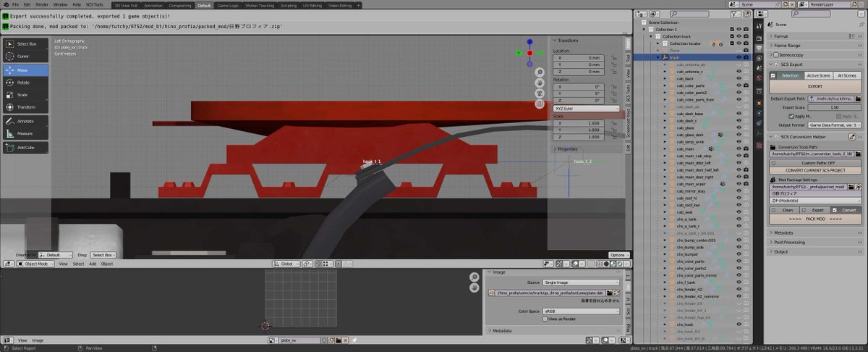Select the Active Scene export option
Image resolution: width=868 pixels, height=352 pixels.
818,75
